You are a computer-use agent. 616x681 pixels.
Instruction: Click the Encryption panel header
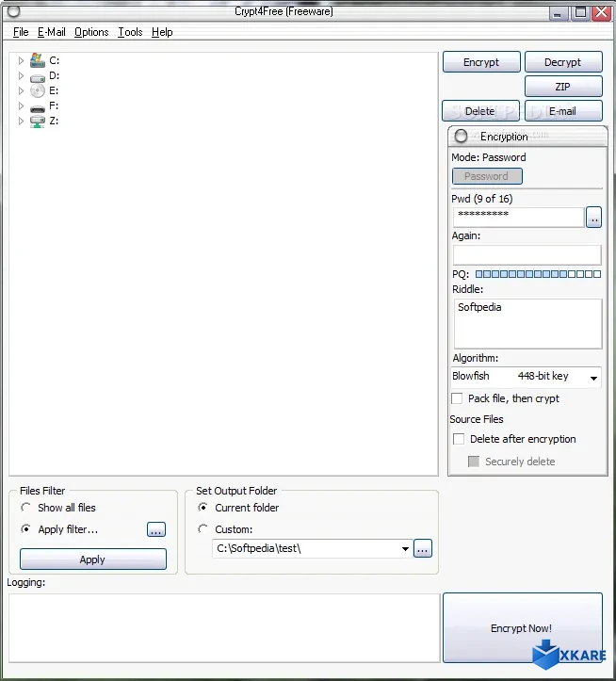[527, 137]
